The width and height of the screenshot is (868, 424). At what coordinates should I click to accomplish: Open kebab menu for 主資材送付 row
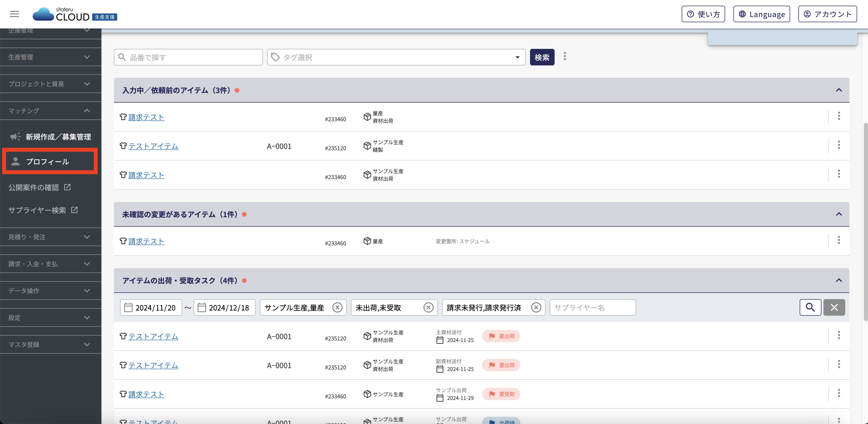(x=839, y=335)
